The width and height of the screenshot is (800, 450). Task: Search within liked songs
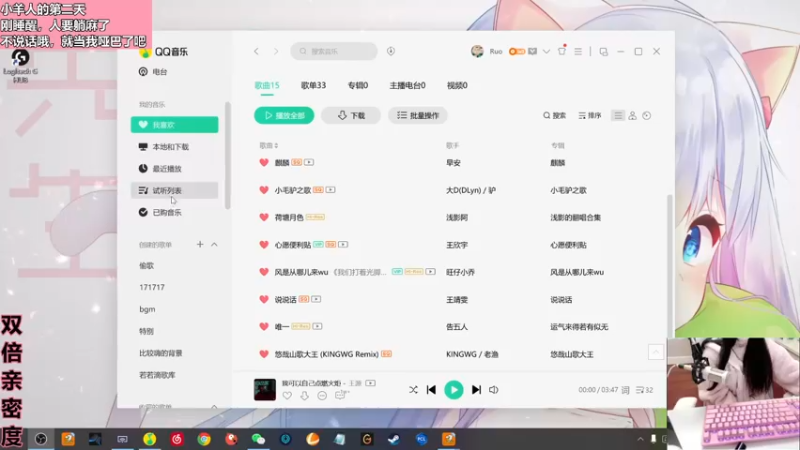coord(555,116)
